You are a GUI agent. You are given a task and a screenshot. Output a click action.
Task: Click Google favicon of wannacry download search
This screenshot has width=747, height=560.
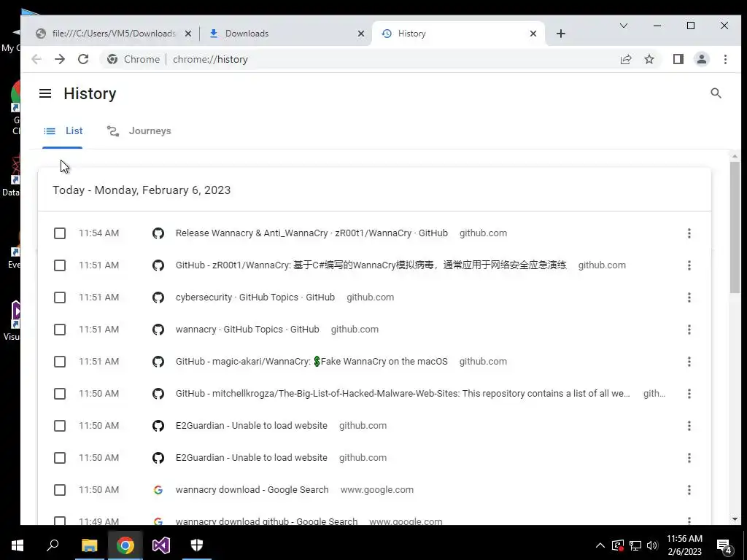(158, 490)
